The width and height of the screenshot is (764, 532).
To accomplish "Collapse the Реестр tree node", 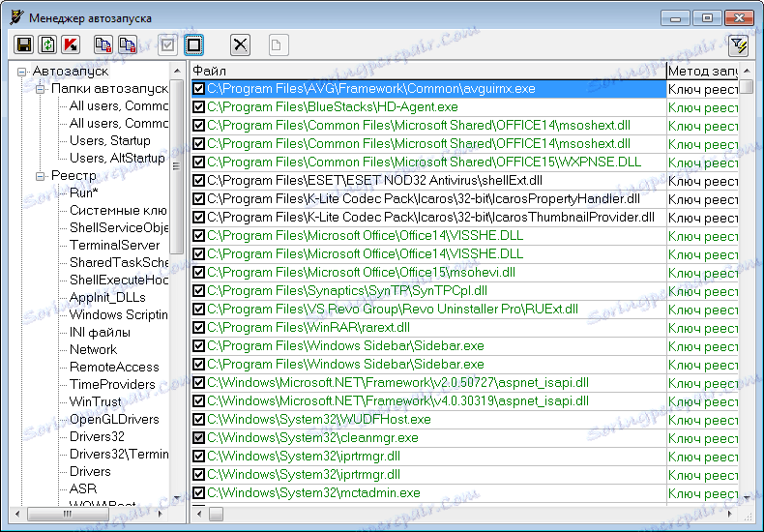I will coord(40,176).
